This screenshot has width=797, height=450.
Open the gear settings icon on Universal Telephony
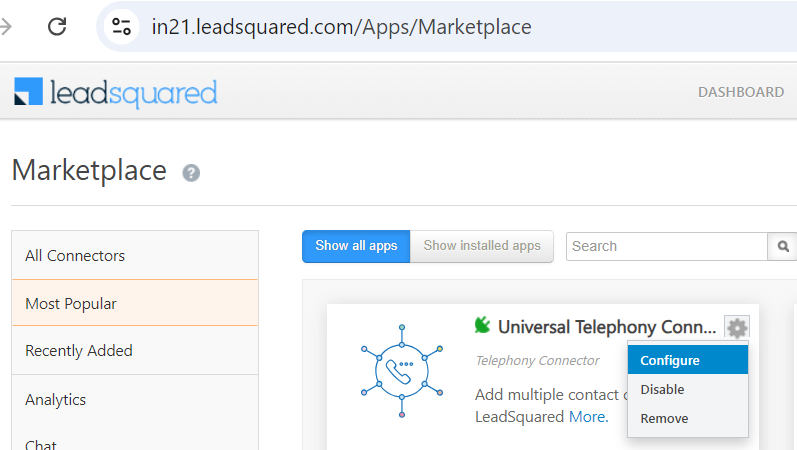click(737, 327)
